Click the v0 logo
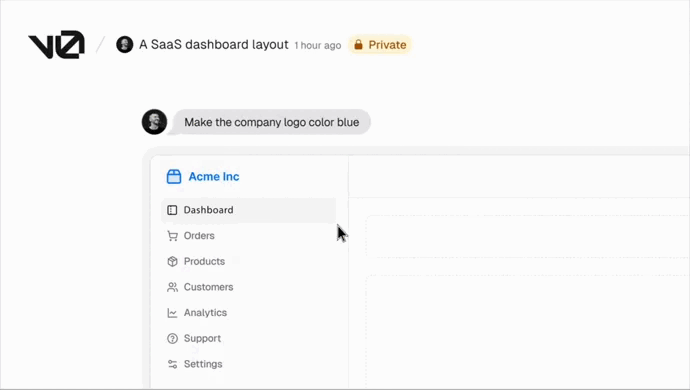This screenshot has height=390, width=690. (x=56, y=44)
